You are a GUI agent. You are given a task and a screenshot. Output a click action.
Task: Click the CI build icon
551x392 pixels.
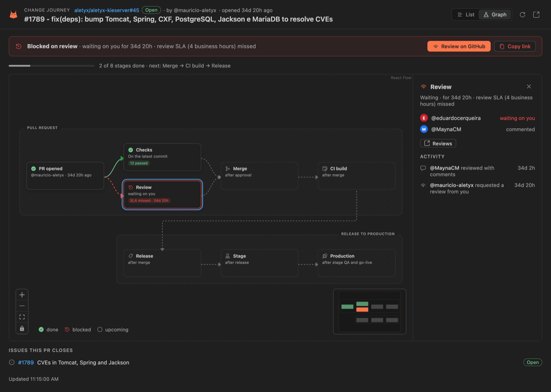click(325, 169)
